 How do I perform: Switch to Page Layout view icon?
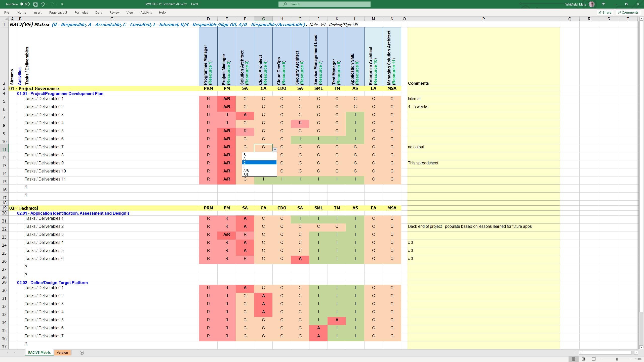point(583,359)
